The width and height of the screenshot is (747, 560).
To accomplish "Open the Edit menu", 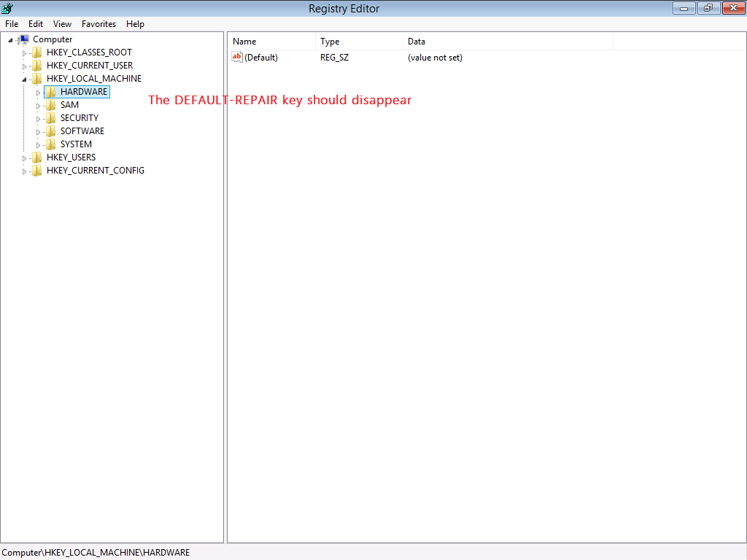I will pyautogui.click(x=36, y=24).
